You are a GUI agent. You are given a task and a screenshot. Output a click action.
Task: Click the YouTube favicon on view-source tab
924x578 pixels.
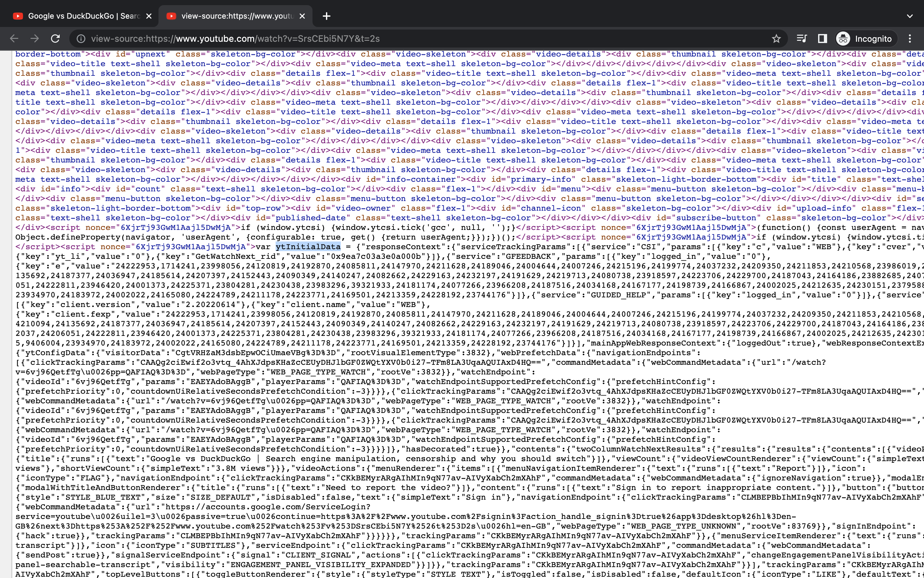(x=171, y=16)
